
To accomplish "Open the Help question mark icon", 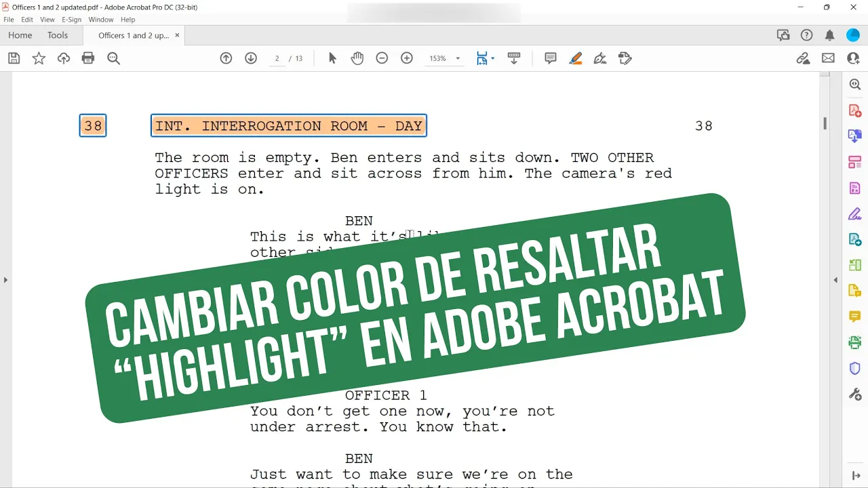I will [x=806, y=35].
